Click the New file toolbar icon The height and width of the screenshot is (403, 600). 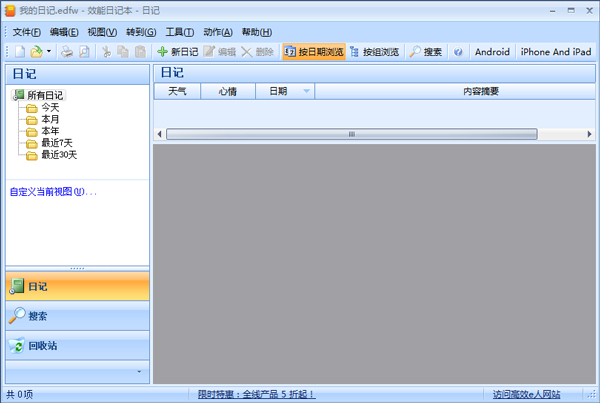(x=20, y=52)
